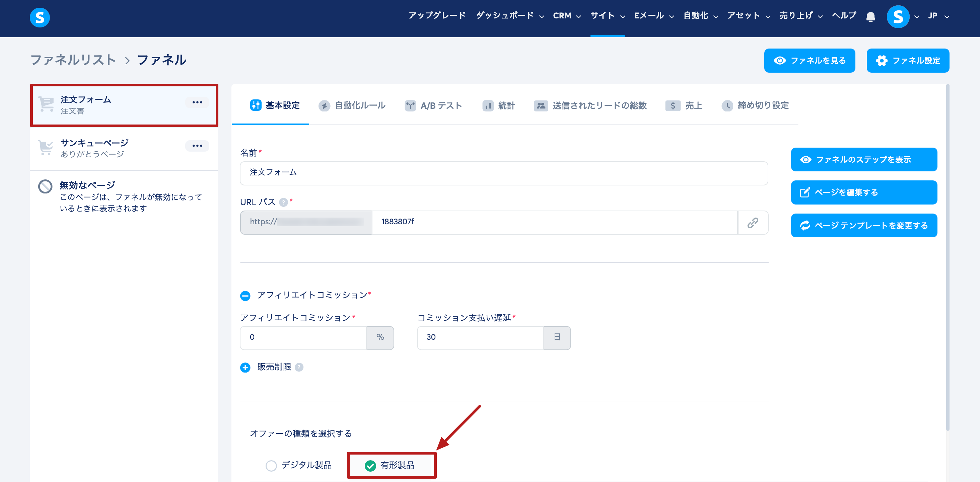Click the notification bell icon
This screenshot has width=980, height=482.
tap(870, 17)
